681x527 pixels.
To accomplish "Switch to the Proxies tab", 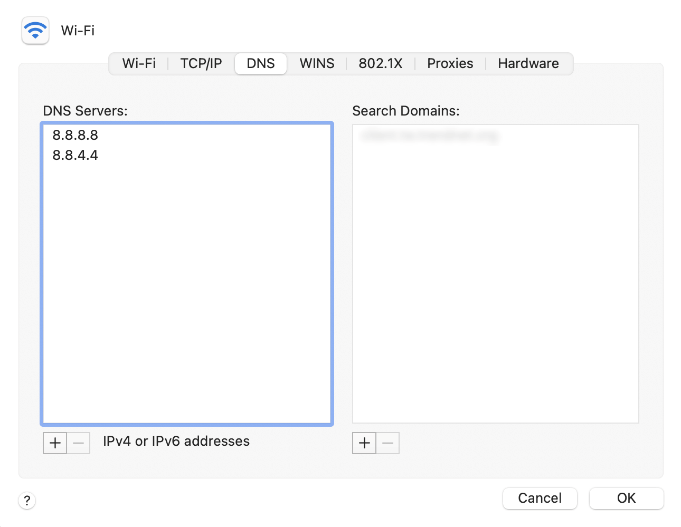I will pyautogui.click(x=450, y=63).
